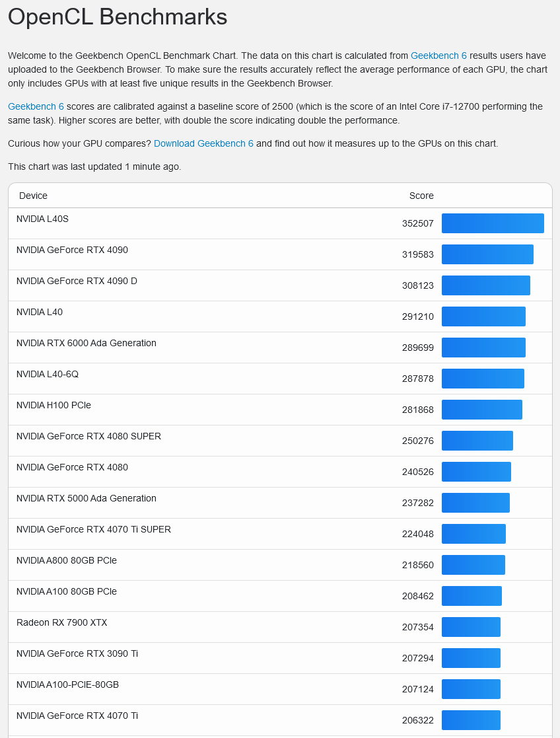The width and height of the screenshot is (560, 738).
Task: Click the Download Geekbench 6 link
Action: (x=203, y=143)
